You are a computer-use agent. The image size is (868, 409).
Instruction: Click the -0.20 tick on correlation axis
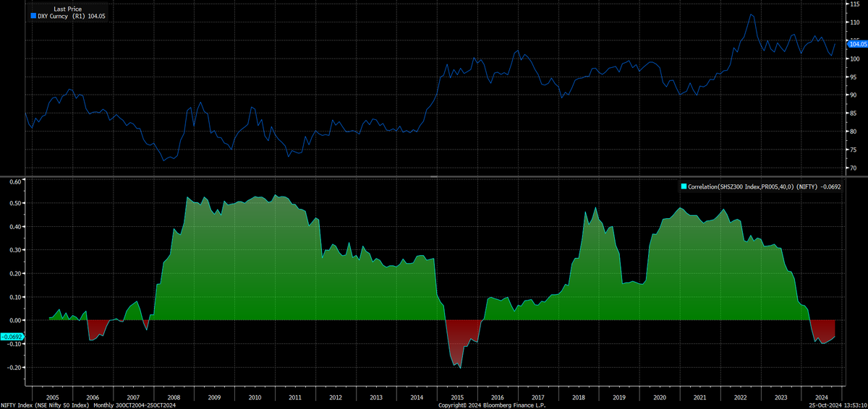(14, 367)
